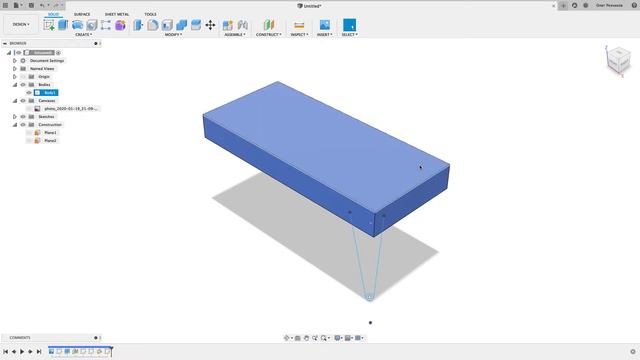Viewport: 640px width, 360px height.
Task: Open the Create dropdown menu
Action: pyautogui.click(x=84, y=35)
